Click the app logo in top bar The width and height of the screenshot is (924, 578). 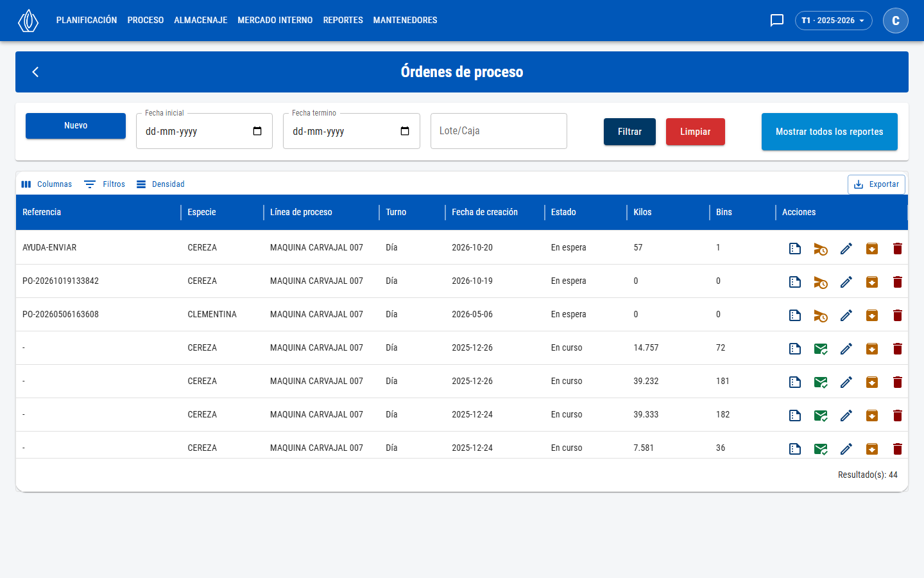click(28, 21)
